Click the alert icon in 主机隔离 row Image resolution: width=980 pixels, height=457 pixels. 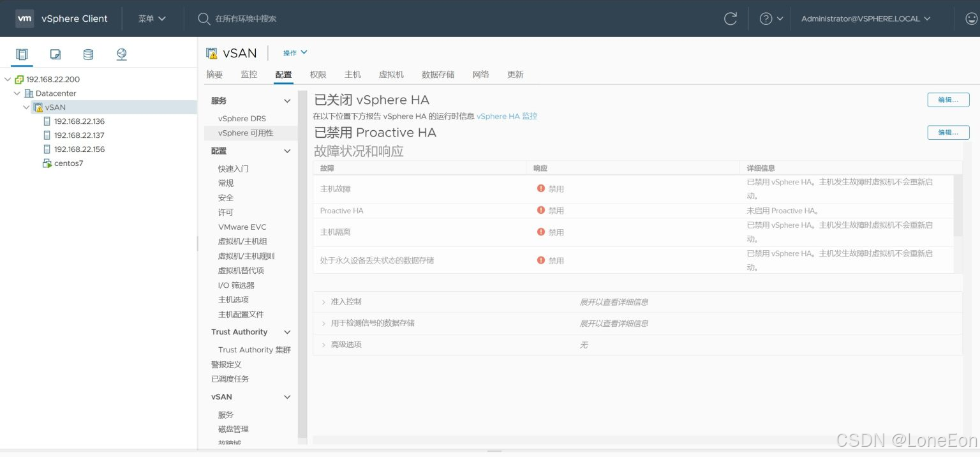[x=541, y=232]
